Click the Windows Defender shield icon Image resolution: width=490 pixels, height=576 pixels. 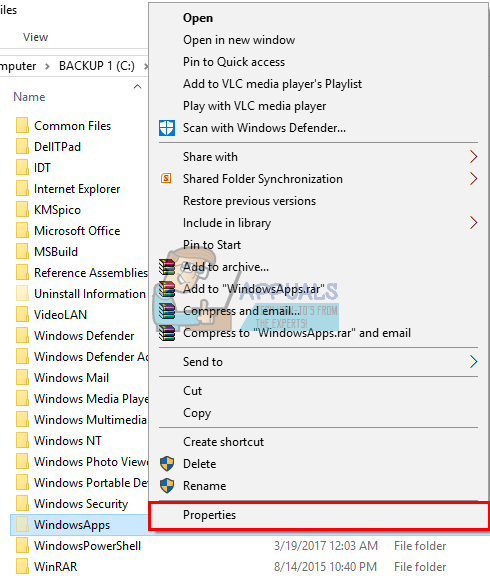167,128
